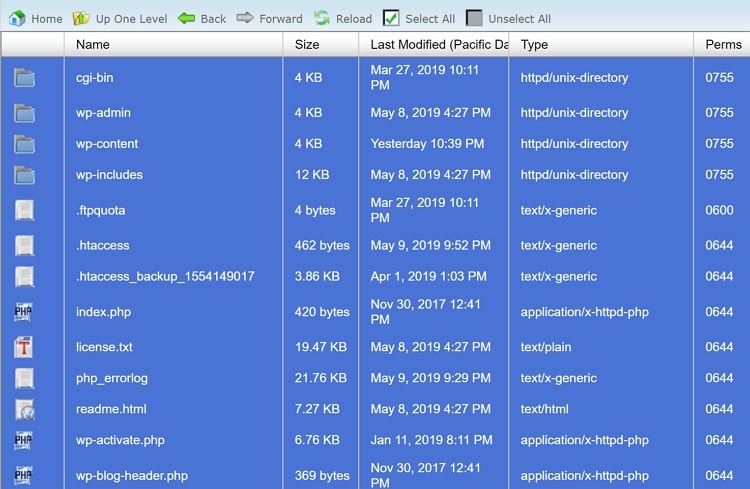Viewport: 750px width, 489px height.
Task: Select the wp-includes folder name
Action: tap(110, 175)
